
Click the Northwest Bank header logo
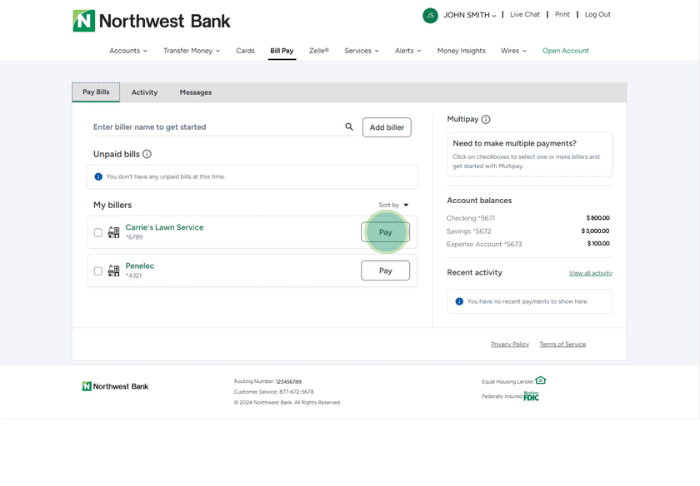tap(151, 20)
